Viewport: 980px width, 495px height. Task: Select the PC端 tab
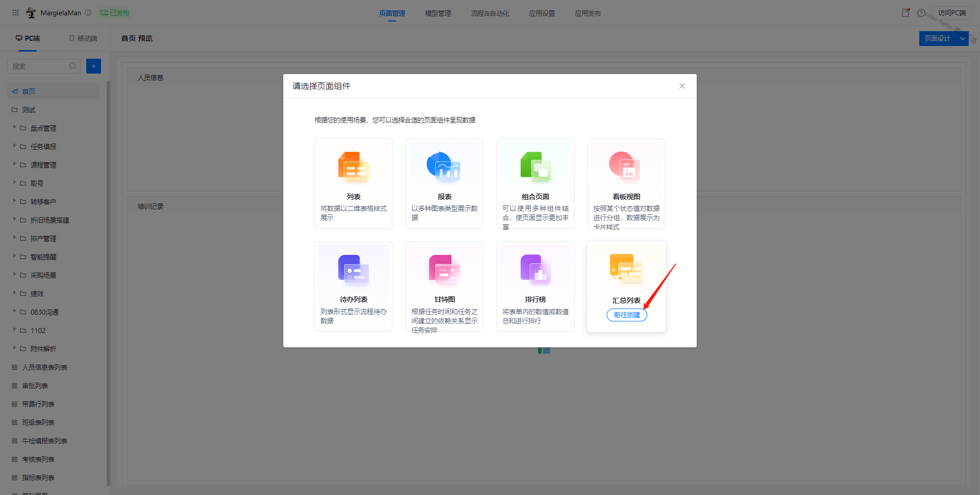[28, 38]
